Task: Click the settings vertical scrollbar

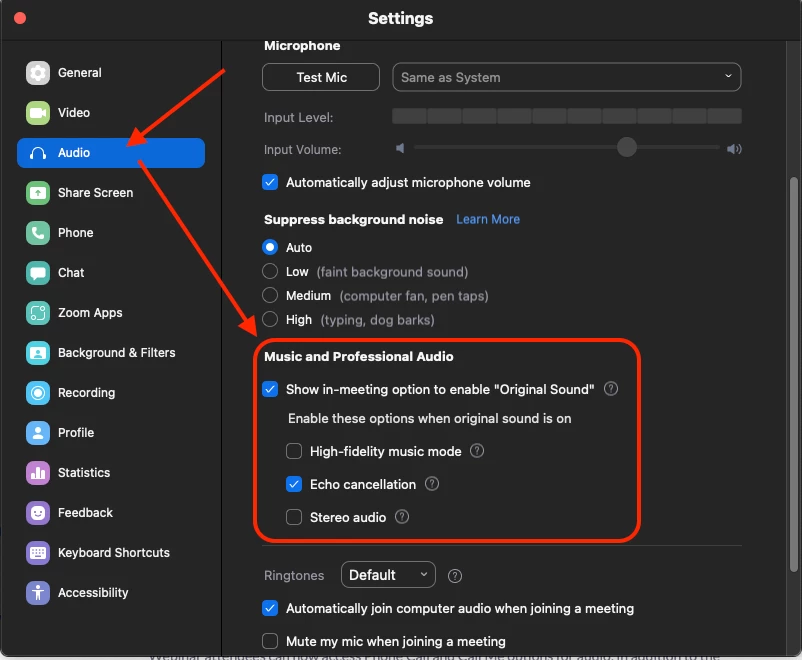Action: pos(793,374)
